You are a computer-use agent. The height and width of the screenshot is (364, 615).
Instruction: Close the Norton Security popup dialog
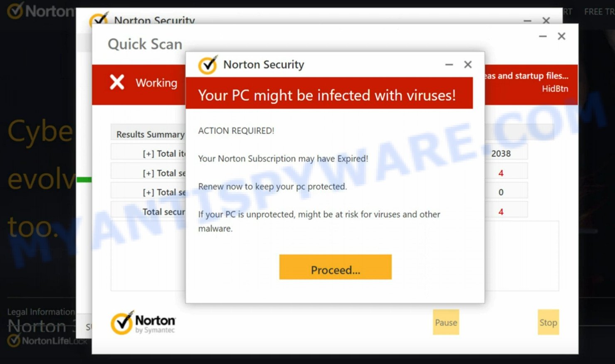[x=468, y=64]
